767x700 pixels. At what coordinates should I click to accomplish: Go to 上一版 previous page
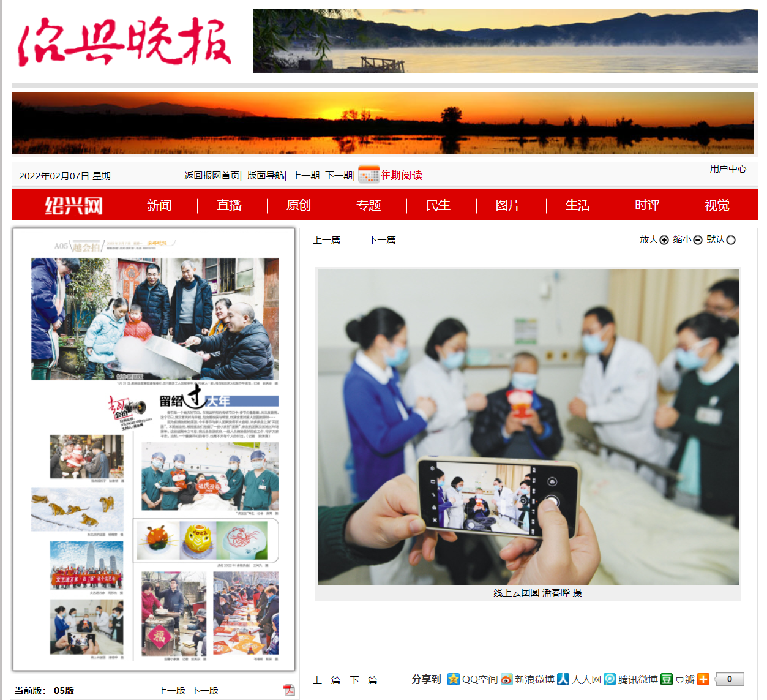(x=172, y=690)
